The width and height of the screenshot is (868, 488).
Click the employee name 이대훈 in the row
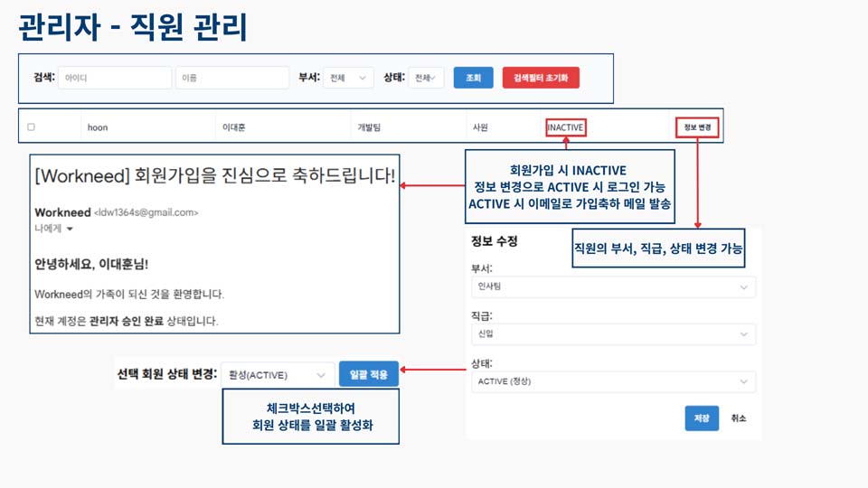[234, 127]
